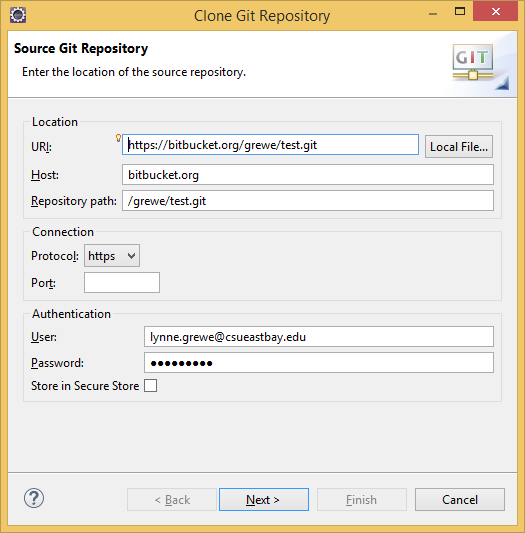Screen dimensions: 525x533
Task: Click the disabled Back button
Action: [172, 500]
